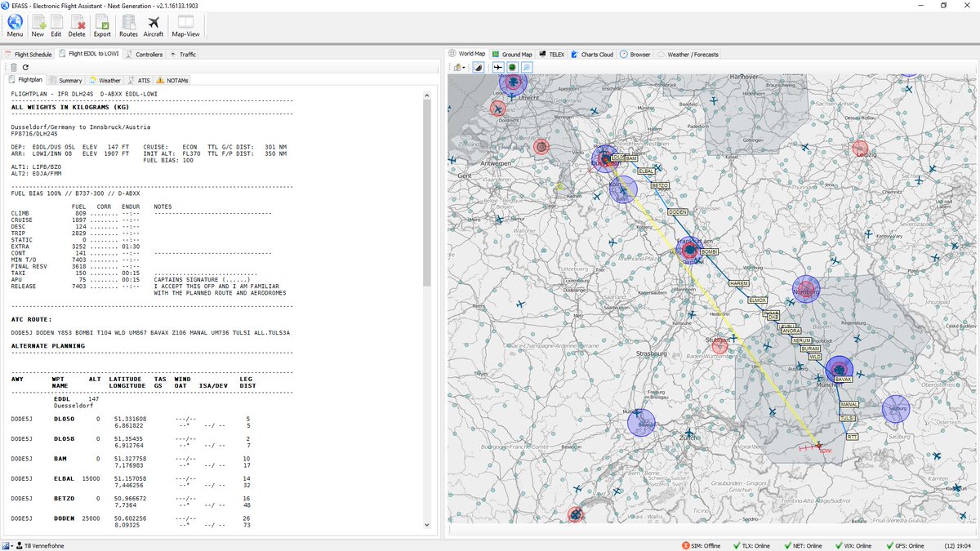Select the World Map tab
The image size is (980, 551).
[x=467, y=54]
